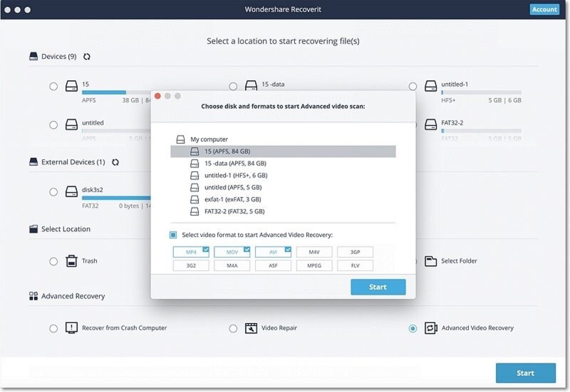570x392 pixels.
Task: Select the Advanced Video Recovery radio button
Action: click(412, 328)
